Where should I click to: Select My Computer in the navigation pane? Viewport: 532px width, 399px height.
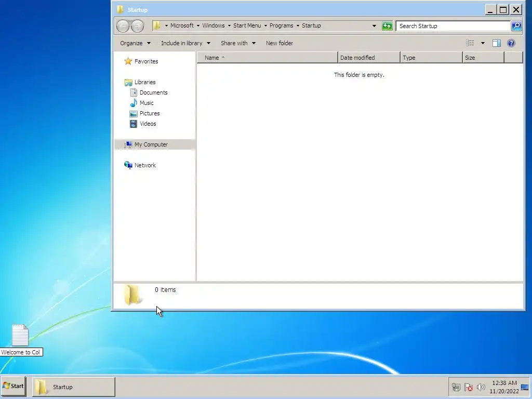pos(151,144)
